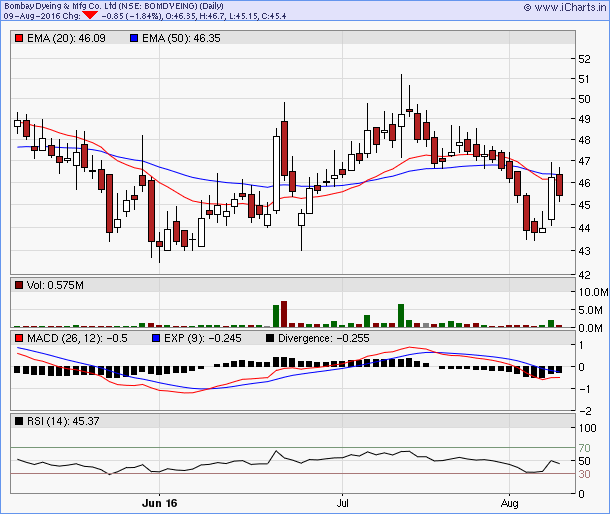Click the red down-arrow change indicator
The width and height of the screenshot is (610, 514).
coord(90,16)
